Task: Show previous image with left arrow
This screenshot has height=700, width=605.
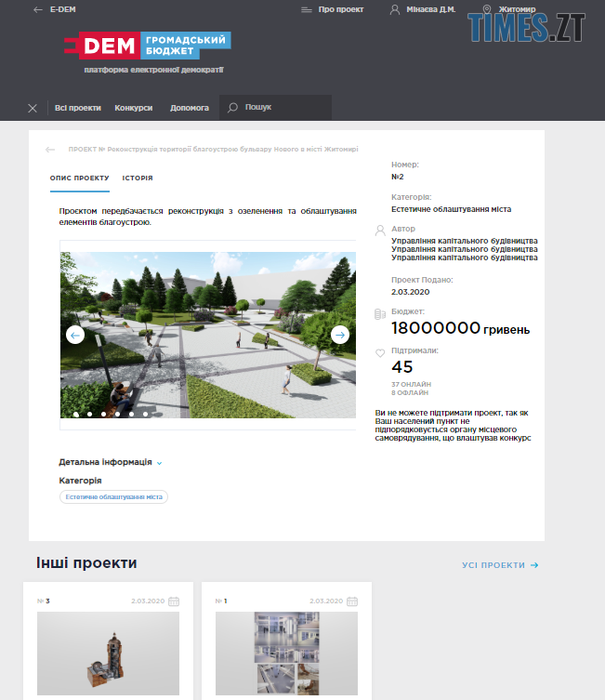Action: pyautogui.click(x=75, y=335)
